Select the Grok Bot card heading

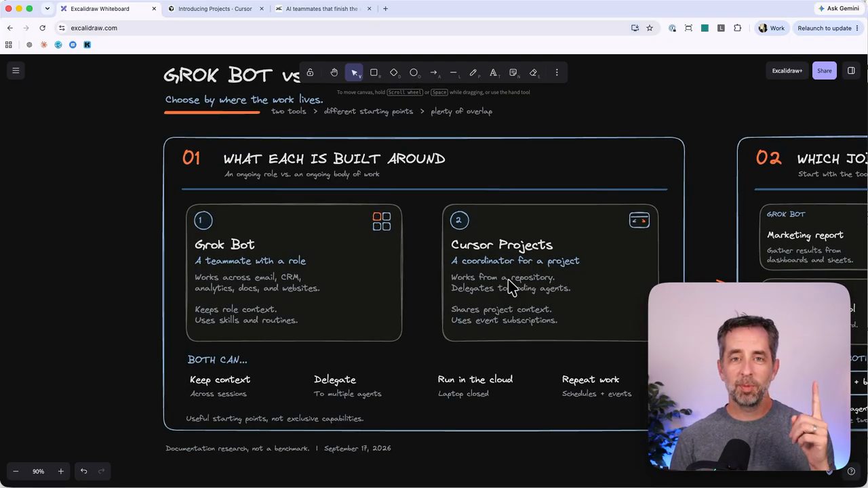(x=224, y=245)
